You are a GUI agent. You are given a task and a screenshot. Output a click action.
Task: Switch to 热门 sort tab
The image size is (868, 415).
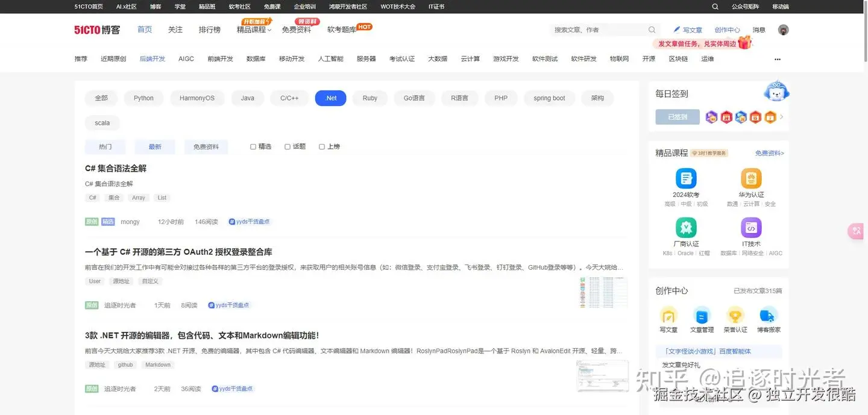coord(105,147)
